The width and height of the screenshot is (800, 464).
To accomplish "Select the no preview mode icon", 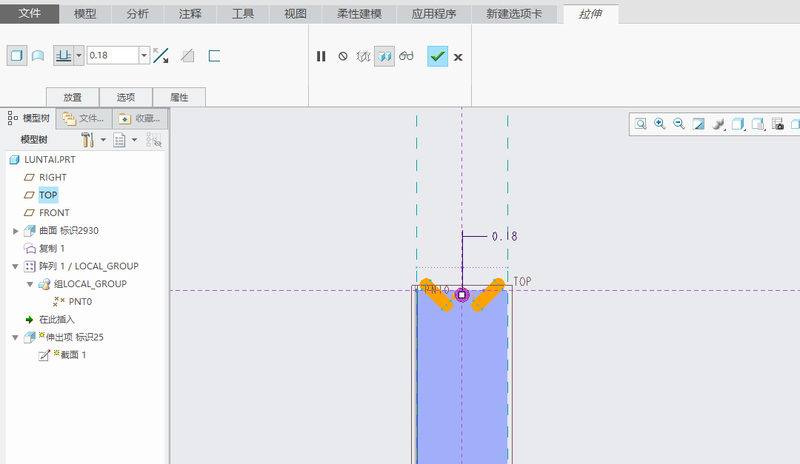I will point(343,56).
